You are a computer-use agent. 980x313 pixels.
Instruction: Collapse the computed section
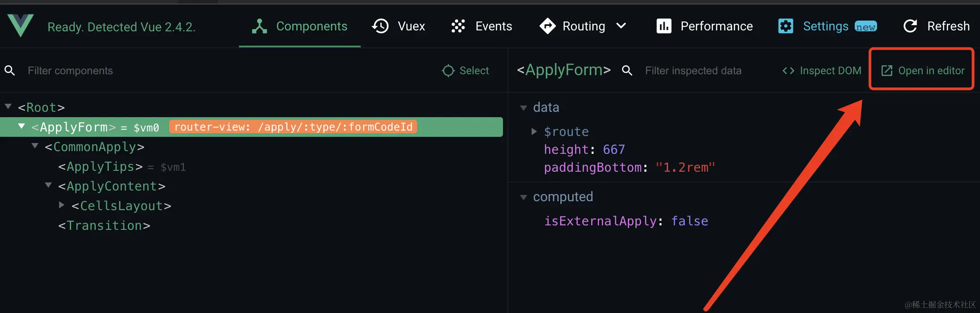tap(523, 197)
